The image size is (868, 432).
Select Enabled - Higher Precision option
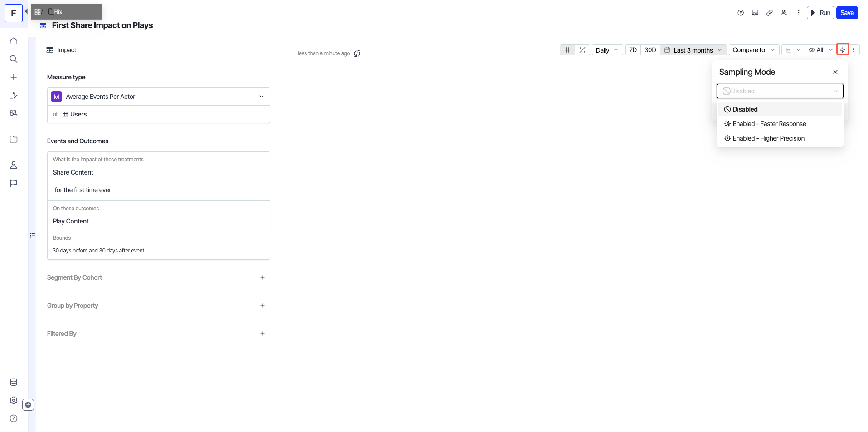(768, 138)
